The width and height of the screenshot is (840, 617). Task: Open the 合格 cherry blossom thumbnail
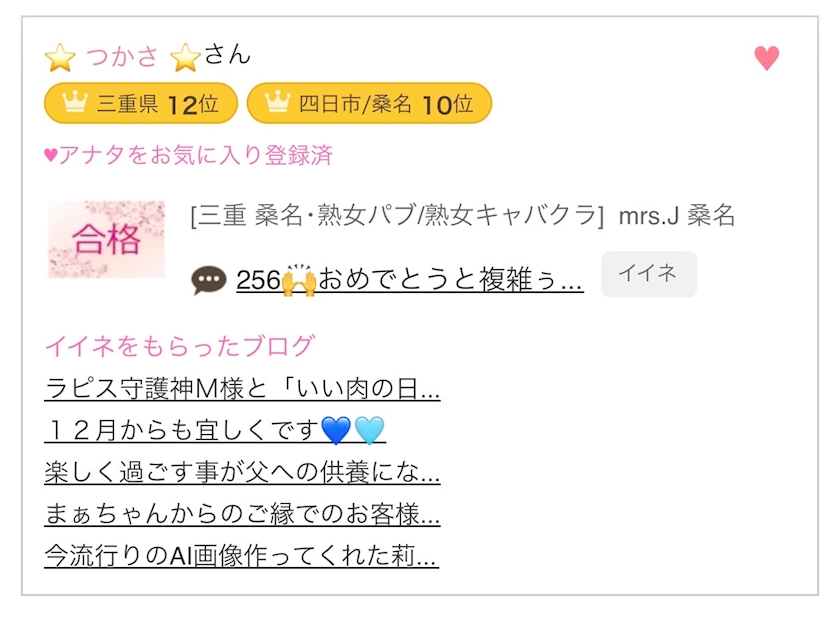tap(106, 240)
